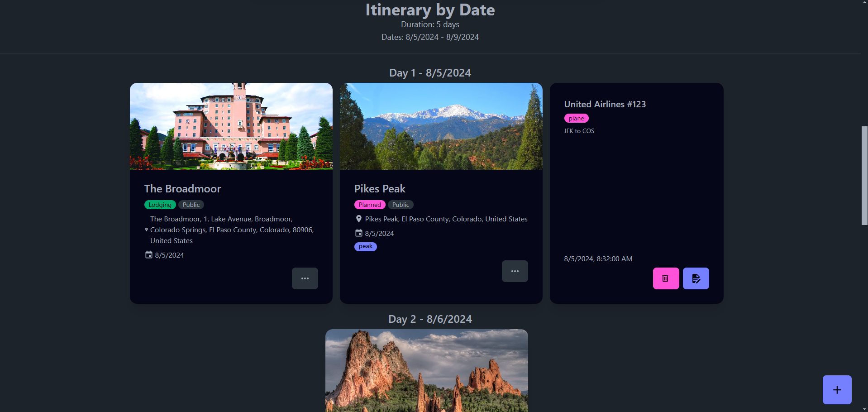This screenshot has height=412, width=868.
Task: Click the pink 'plane' tag on the flight card
Action: pyautogui.click(x=576, y=118)
